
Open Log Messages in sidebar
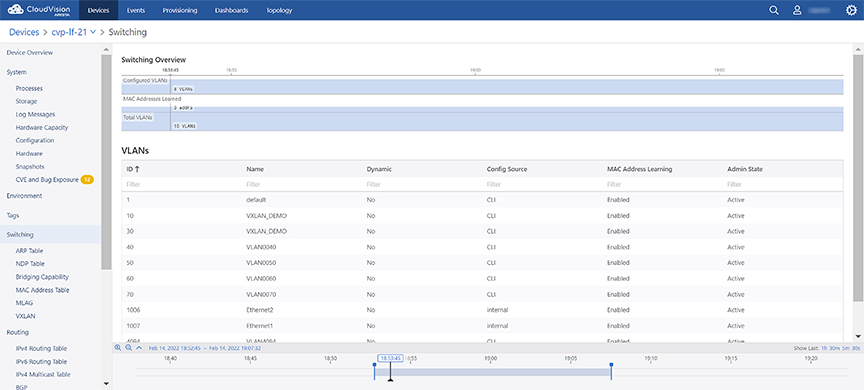tap(35, 114)
